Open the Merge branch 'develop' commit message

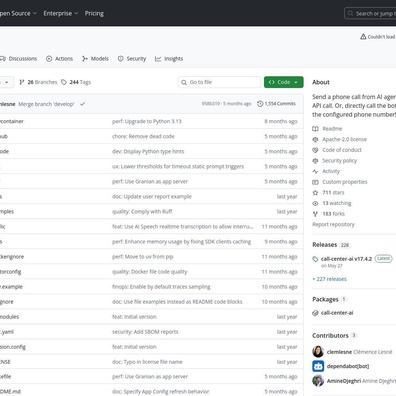(46, 104)
